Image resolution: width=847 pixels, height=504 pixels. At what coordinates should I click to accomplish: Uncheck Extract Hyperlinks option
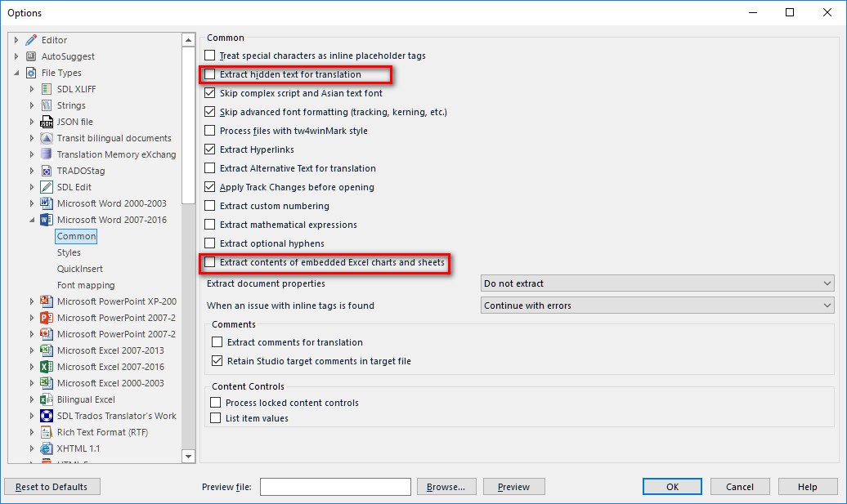(209, 149)
